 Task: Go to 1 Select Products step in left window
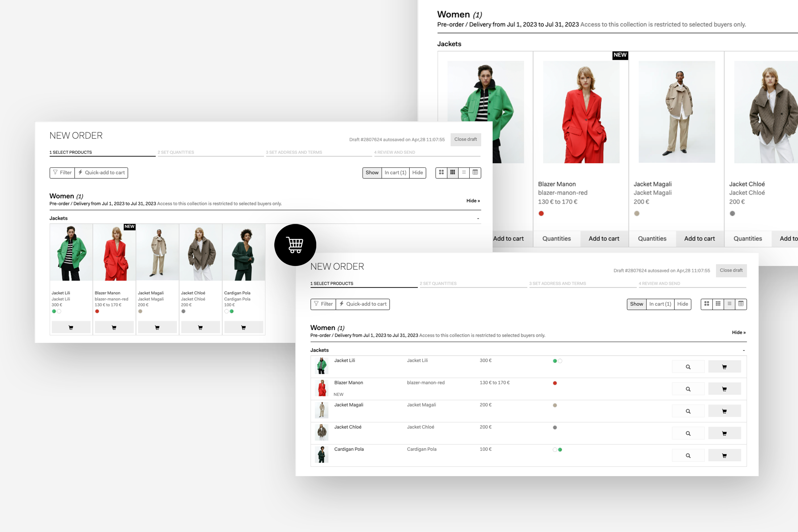pyautogui.click(x=102, y=152)
